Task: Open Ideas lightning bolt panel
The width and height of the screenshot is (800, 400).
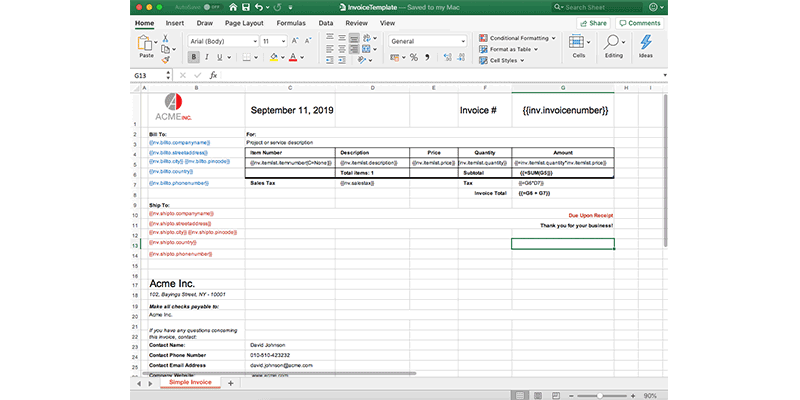Action: point(645,46)
